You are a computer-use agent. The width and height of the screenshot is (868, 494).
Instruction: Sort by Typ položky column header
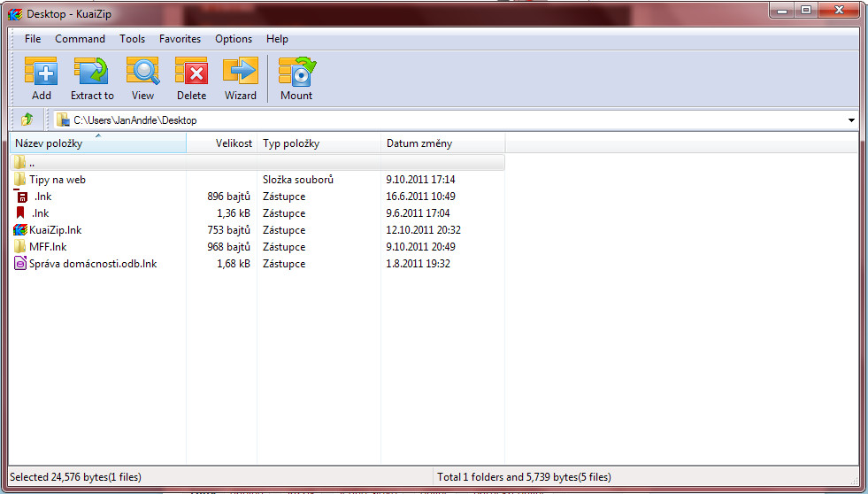coord(319,143)
